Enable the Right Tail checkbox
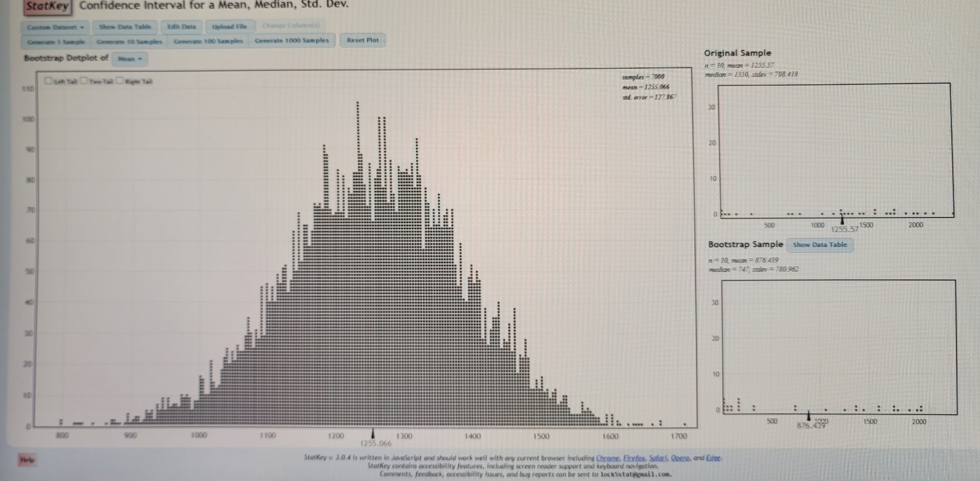The width and height of the screenshot is (980, 481). pos(119,80)
